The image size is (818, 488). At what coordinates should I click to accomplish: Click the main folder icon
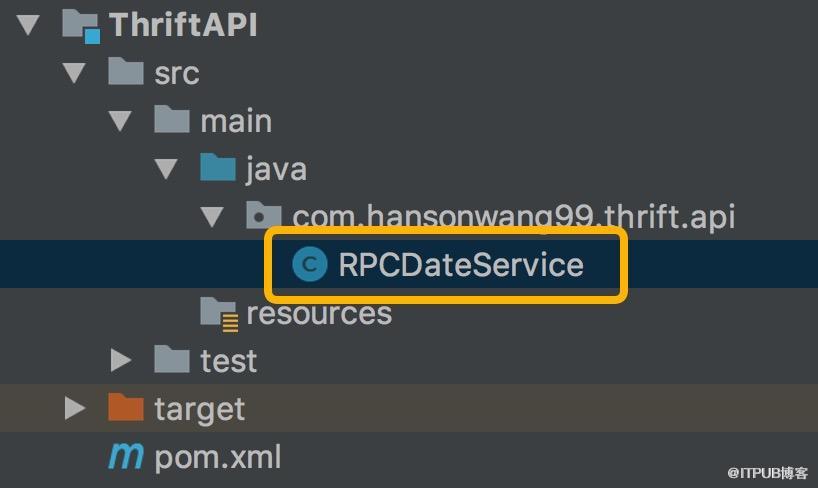pyautogui.click(x=172, y=119)
